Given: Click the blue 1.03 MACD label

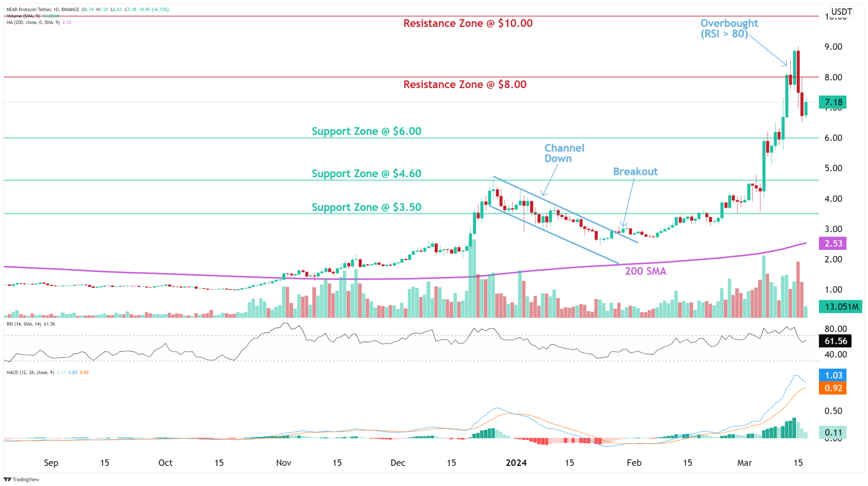Looking at the screenshot, I should coord(833,375).
